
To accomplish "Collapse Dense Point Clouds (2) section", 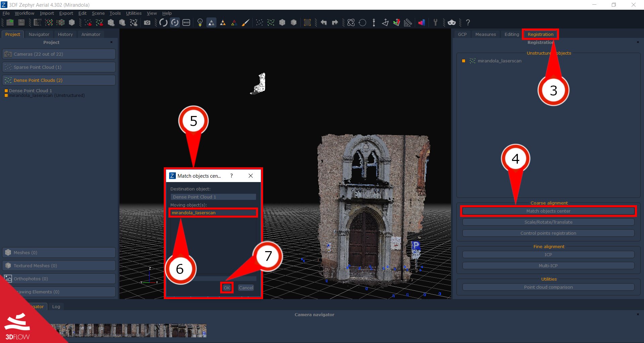I will click(59, 80).
